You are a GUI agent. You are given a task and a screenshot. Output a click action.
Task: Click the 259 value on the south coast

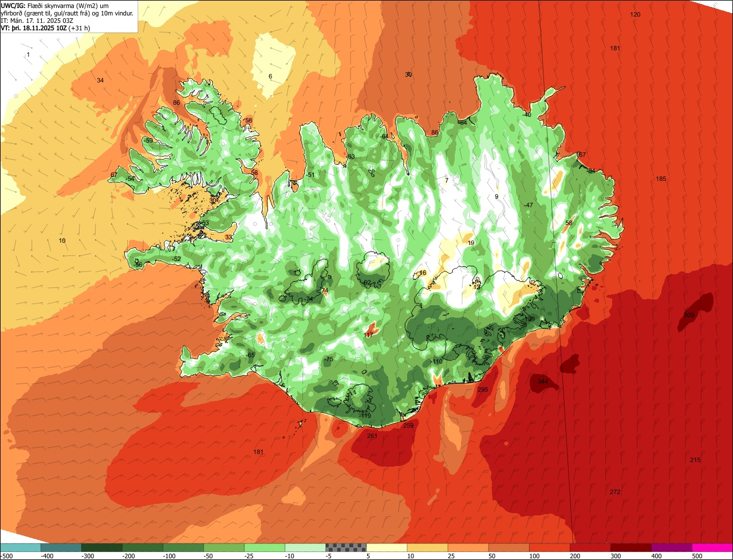(408, 425)
